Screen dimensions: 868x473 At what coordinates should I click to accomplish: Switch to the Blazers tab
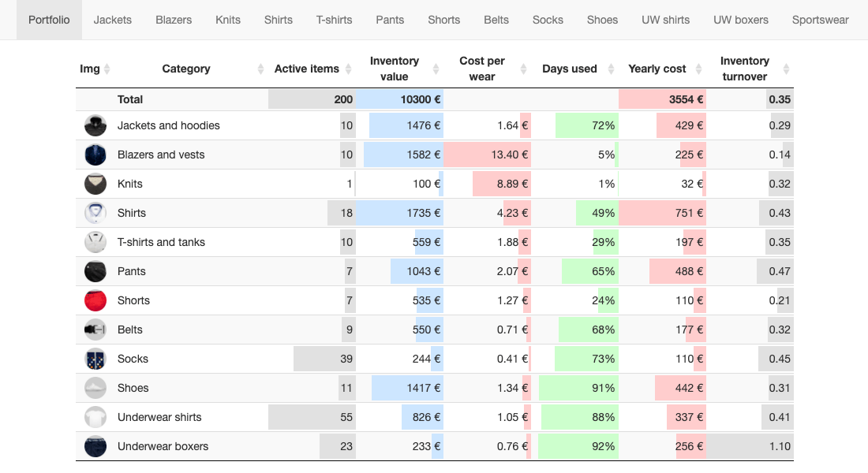(x=174, y=20)
